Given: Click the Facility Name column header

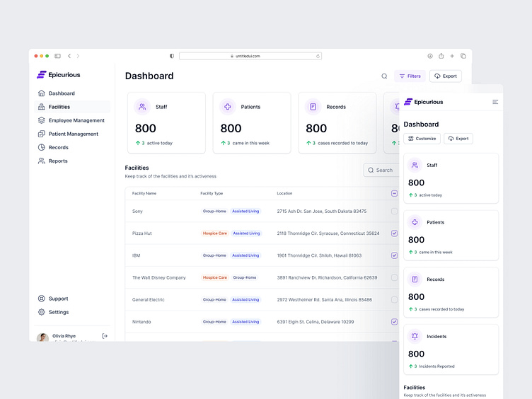Looking at the screenshot, I should click(144, 193).
